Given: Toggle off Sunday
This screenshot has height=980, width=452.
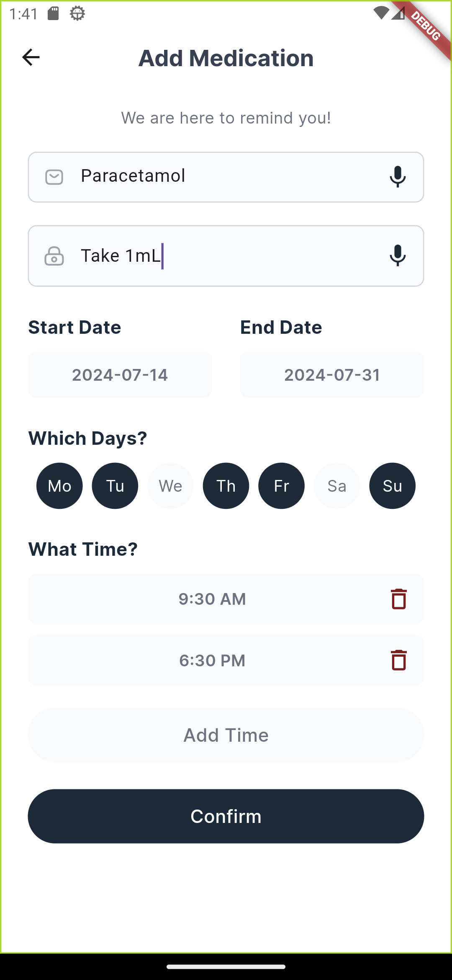Looking at the screenshot, I should [x=392, y=486].
